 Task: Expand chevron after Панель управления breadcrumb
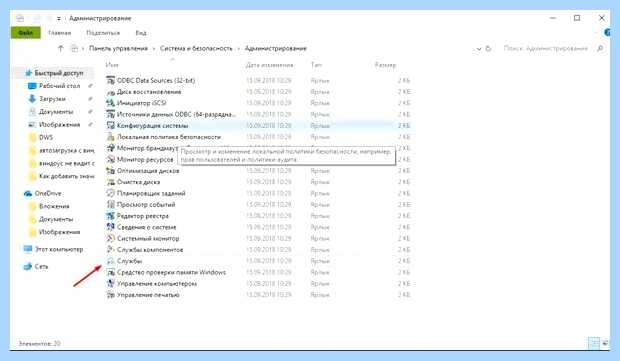(x=154, y=49)
